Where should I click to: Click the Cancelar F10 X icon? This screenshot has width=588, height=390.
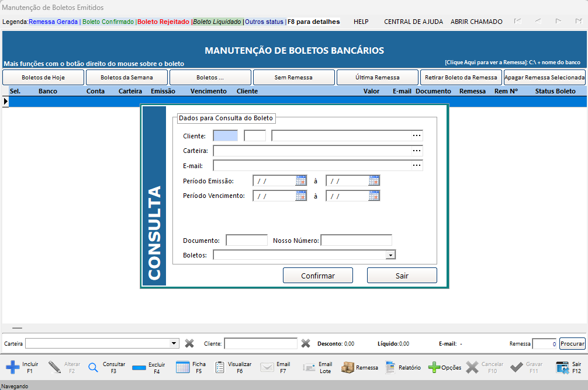point(472,367)
